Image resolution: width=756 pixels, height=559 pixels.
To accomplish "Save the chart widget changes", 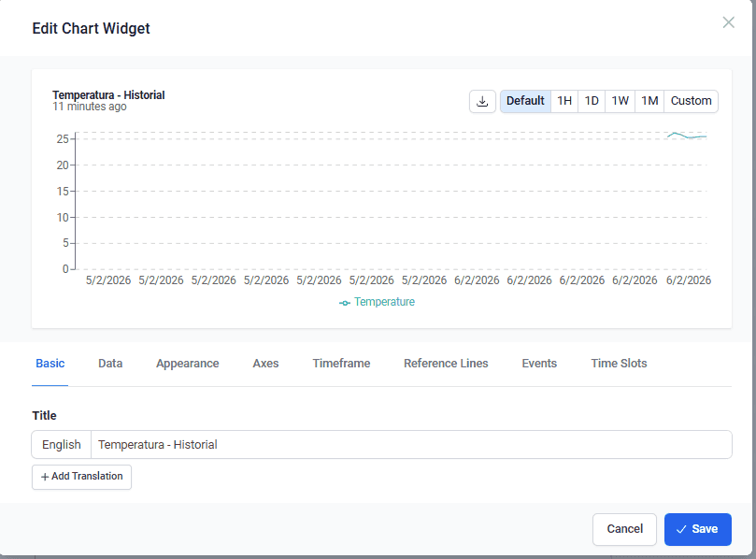I will coord(697,529).
